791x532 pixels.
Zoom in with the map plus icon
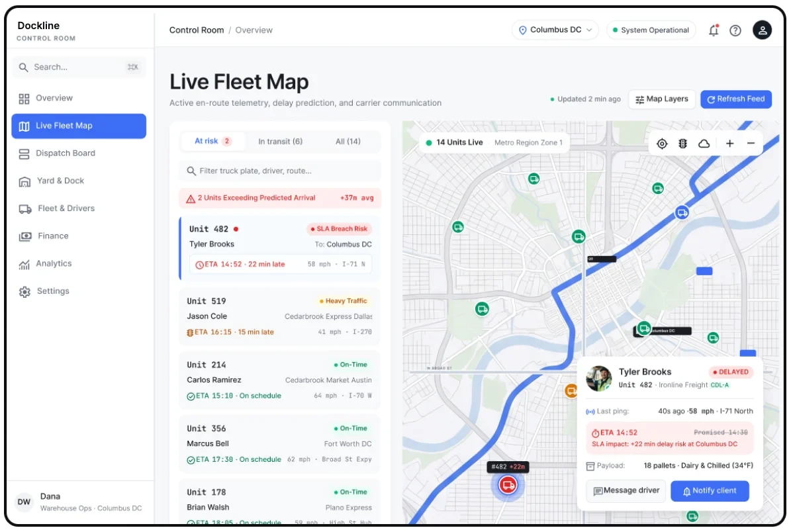coord(729,144)
